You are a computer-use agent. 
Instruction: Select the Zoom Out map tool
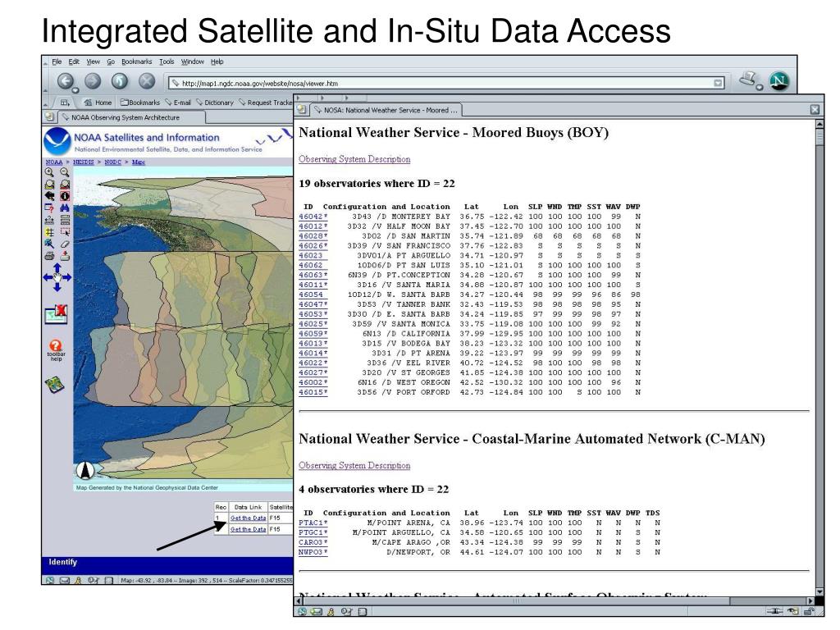point(65,172)
